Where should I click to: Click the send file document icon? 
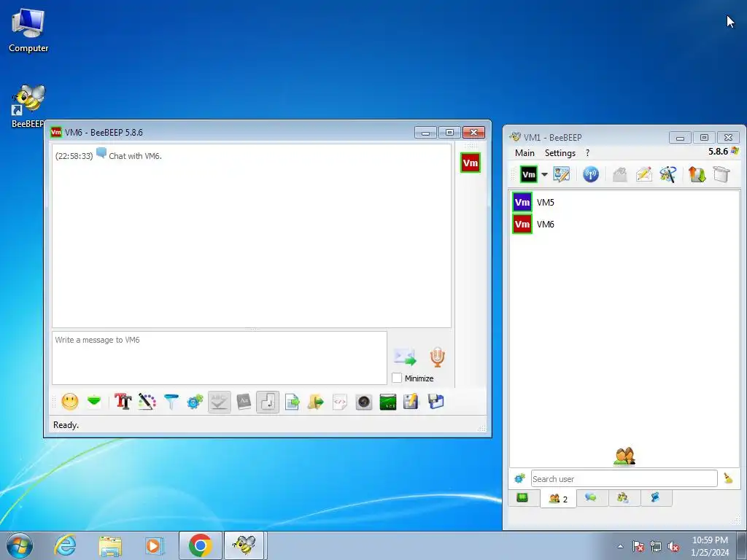[x=292, y=402]
